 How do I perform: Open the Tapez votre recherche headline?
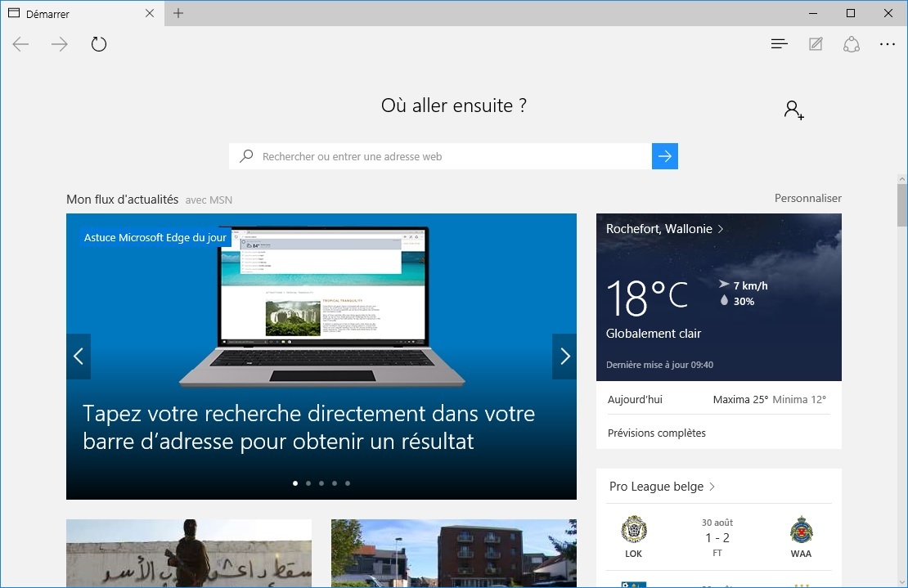coord(308,427)
